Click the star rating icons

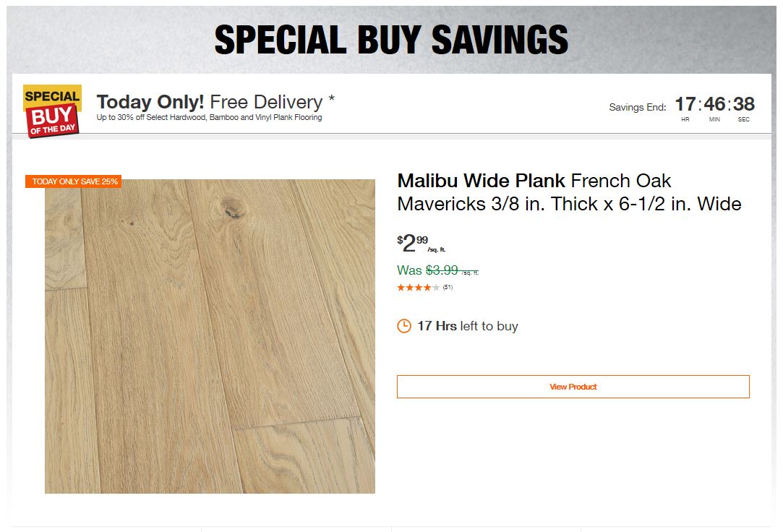point(418,288)
